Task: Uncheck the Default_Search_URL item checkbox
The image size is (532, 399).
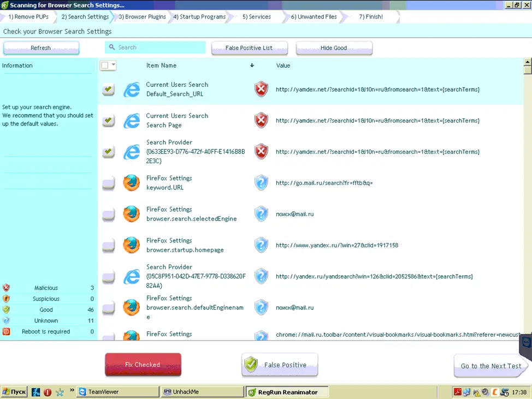Action: click(108, 90)
